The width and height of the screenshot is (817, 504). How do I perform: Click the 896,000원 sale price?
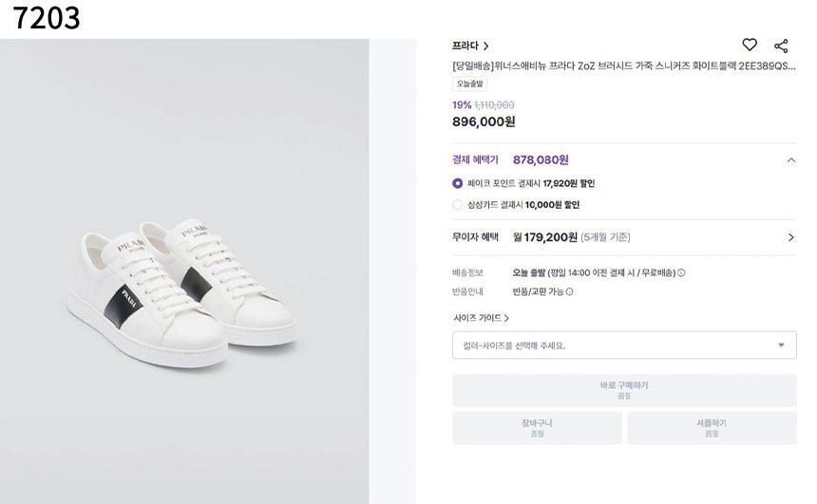click(484, 121)
